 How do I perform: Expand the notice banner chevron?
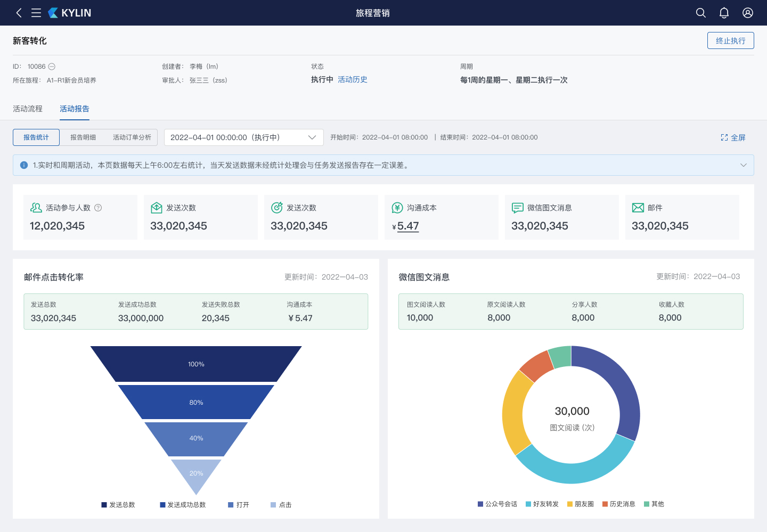pos(744,165)
